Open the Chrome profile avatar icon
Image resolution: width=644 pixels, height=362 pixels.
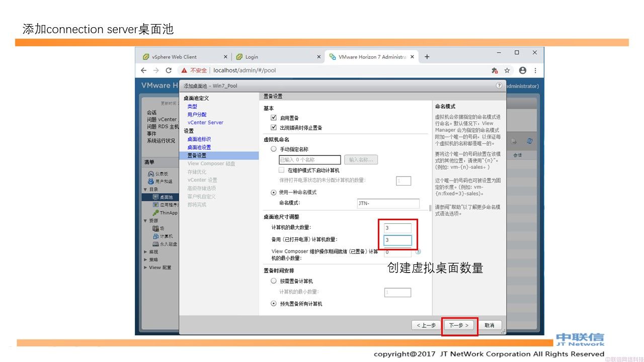tap(523, 70)
